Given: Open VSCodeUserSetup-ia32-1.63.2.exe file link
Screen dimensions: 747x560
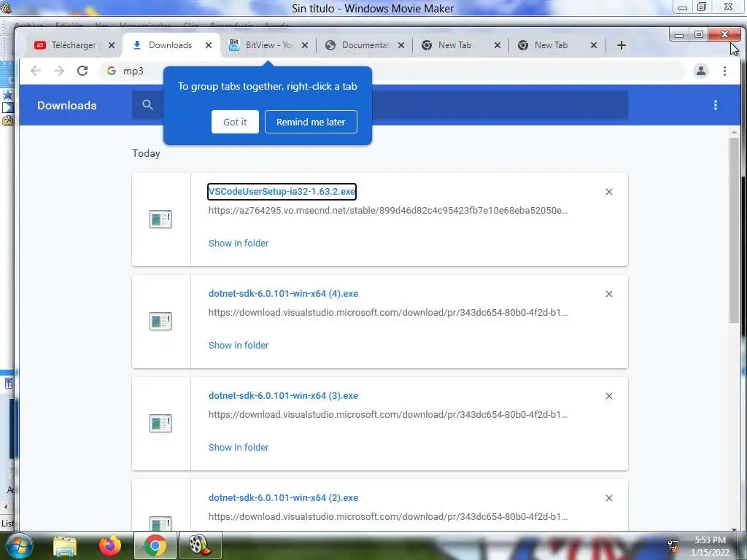Looking at the screenshot, I should point(282,192).
